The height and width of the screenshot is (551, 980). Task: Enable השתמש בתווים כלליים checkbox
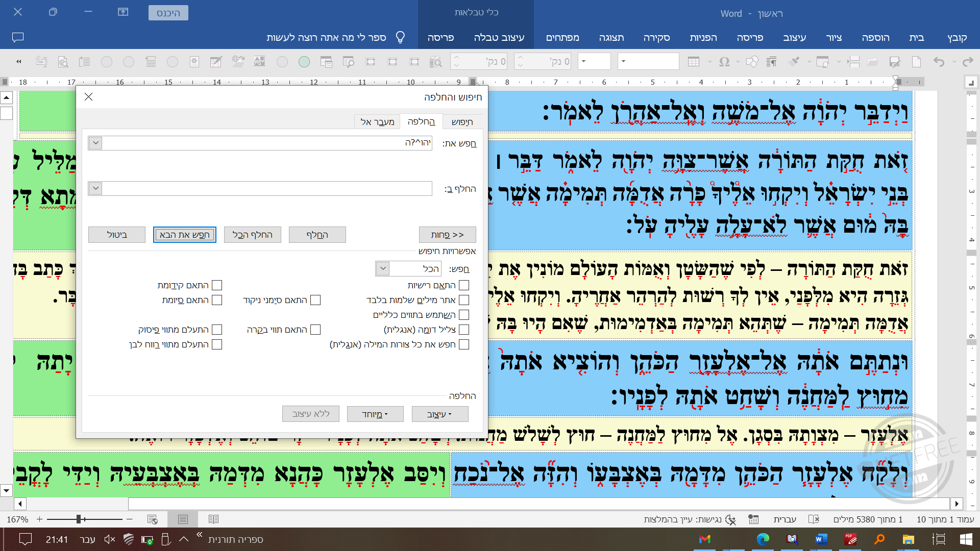pyautogui.click(x=464, y=315)
